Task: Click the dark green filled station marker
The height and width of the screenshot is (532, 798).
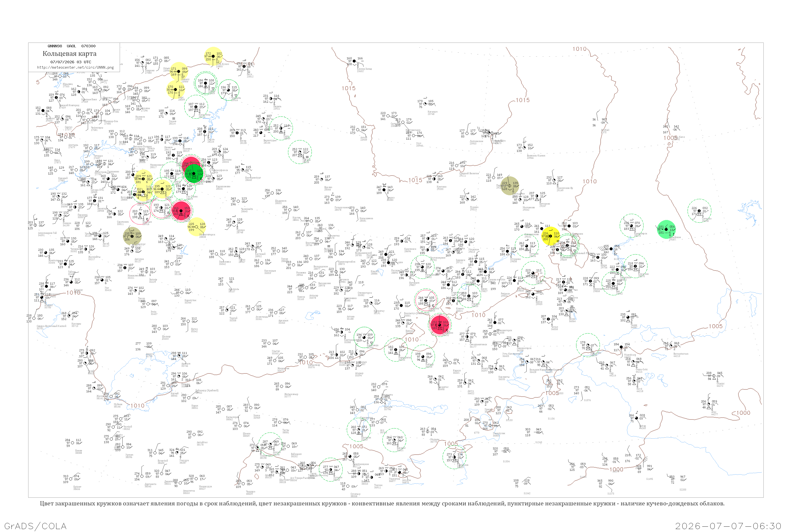Action: (194, 173)
